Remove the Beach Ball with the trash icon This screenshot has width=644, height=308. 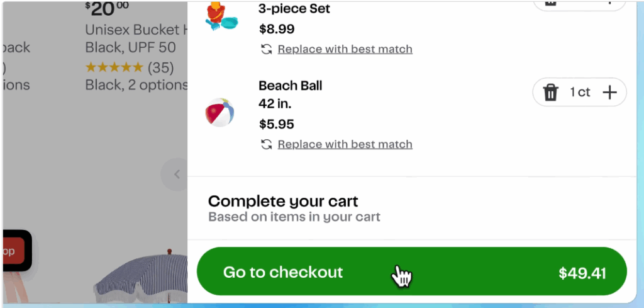(x=551, y=93)
